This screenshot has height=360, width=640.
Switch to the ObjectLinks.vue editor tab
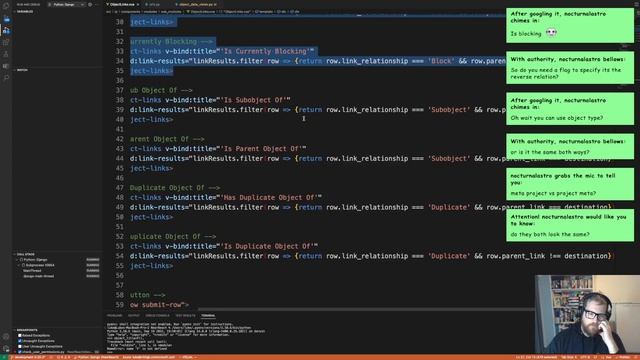(x=122, y=4)
